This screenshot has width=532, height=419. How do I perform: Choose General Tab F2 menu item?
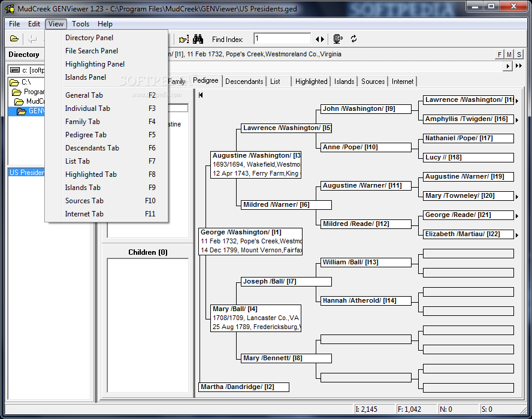[x=107, y=95]
